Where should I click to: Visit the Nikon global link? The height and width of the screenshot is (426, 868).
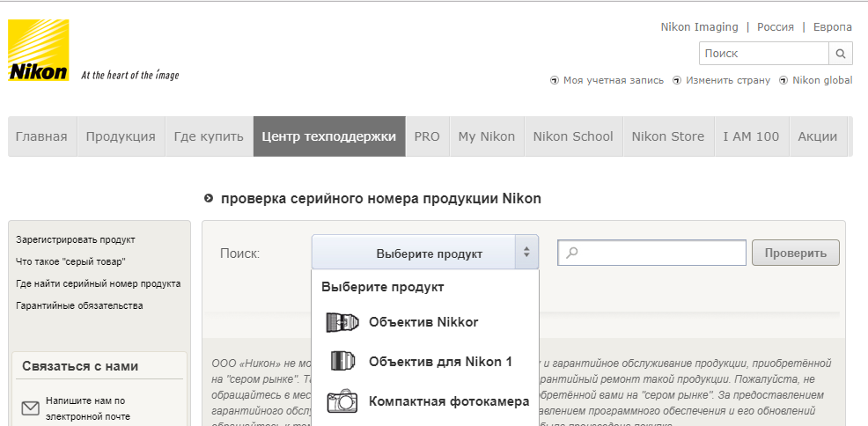(x=822, y=81)
